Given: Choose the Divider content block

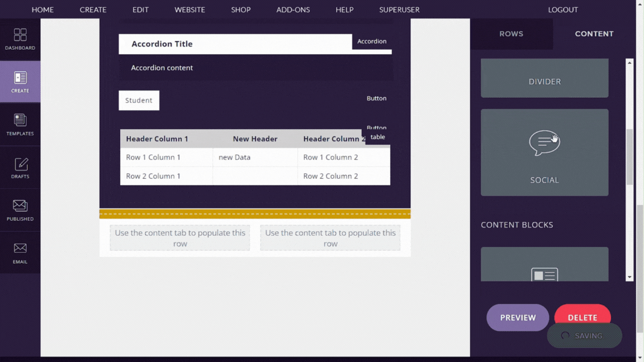Looking at the screenshot, I should [544, 79].
